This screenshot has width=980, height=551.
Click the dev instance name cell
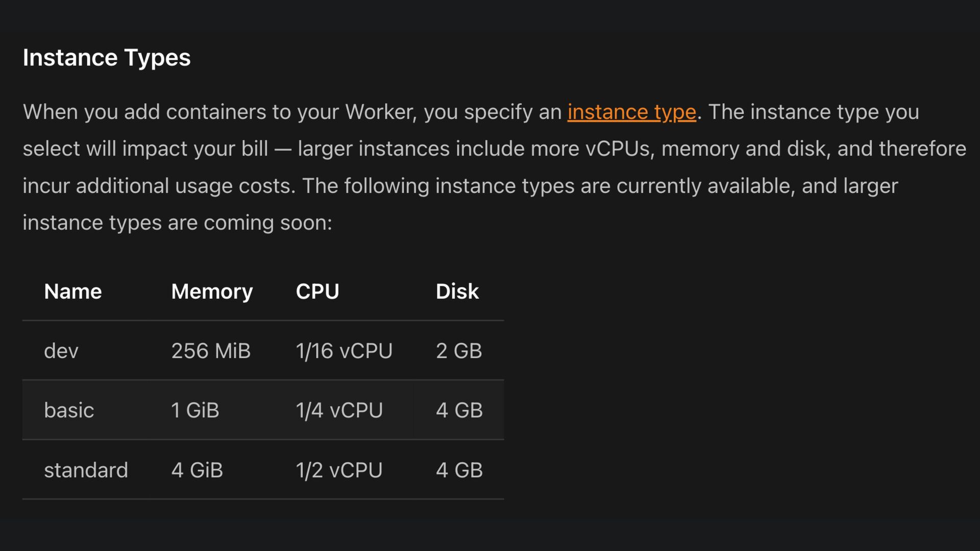coord(61,351)
